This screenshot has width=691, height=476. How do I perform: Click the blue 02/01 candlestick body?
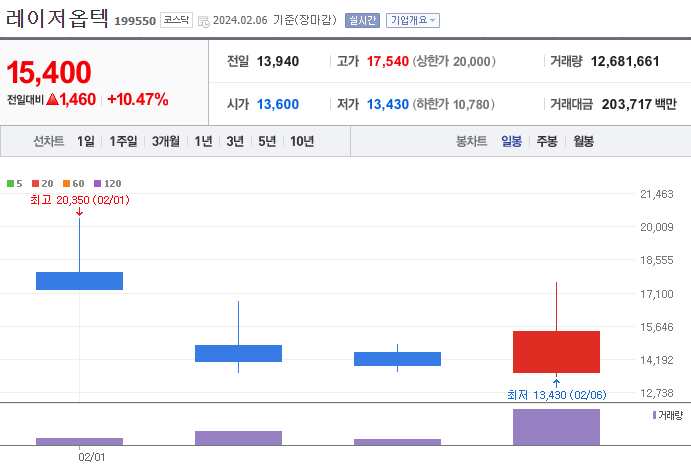[x=79, y=281]
